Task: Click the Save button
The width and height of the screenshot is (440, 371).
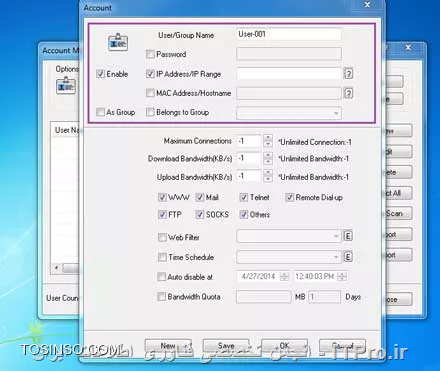Action: coord(226,346)
